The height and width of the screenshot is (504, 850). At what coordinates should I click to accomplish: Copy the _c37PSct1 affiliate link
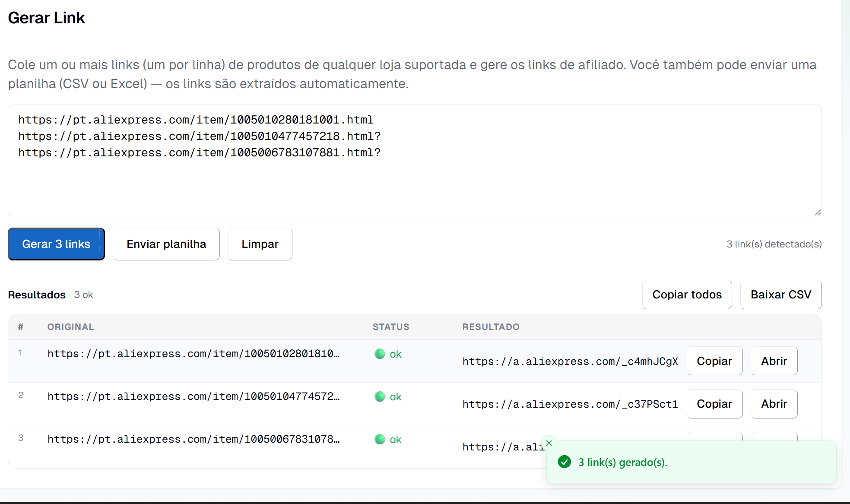click(x=714, y=404)
